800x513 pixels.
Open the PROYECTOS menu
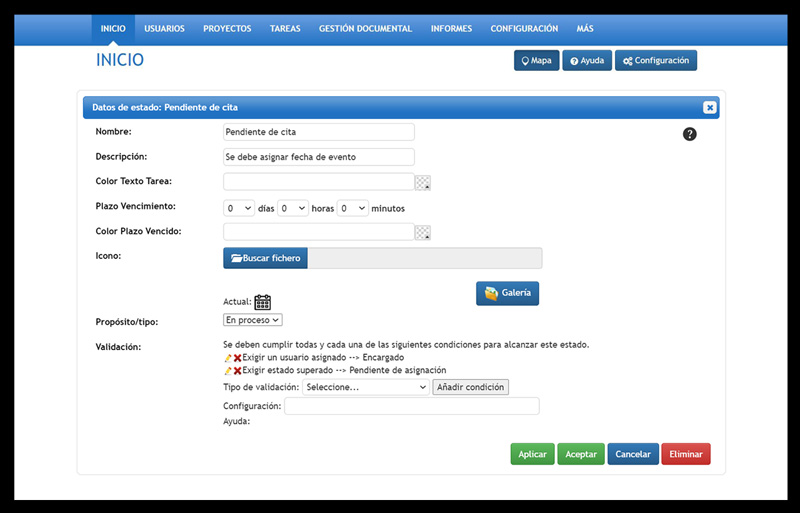[227, 29]
